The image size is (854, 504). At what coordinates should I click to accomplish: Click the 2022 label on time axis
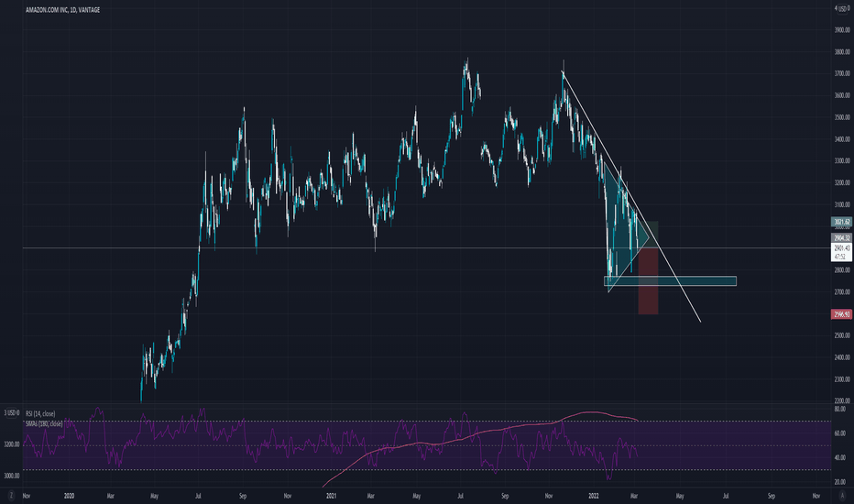tap(594, 496)
